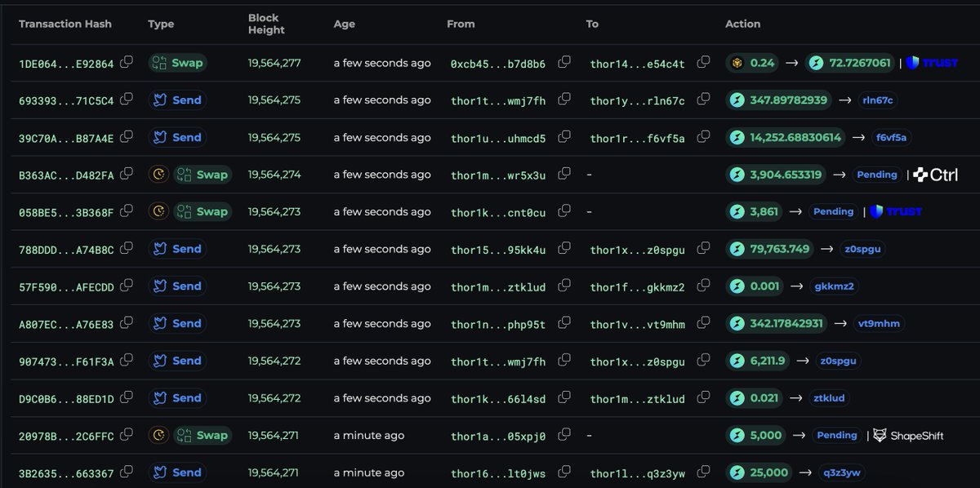The width and height of the screenshot is (980, 488).
Task: Copy transaction hash 788DDD...A74B8C
Action: click(x=127, y=249)
